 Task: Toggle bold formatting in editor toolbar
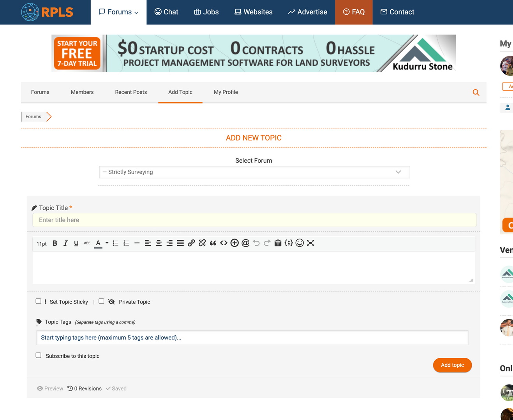[x=55, y=243]
